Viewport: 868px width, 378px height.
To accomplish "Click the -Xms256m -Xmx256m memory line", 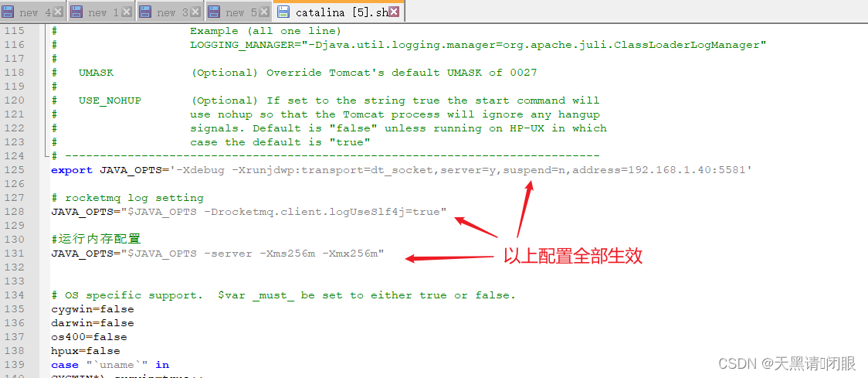I will pos(218,254).
